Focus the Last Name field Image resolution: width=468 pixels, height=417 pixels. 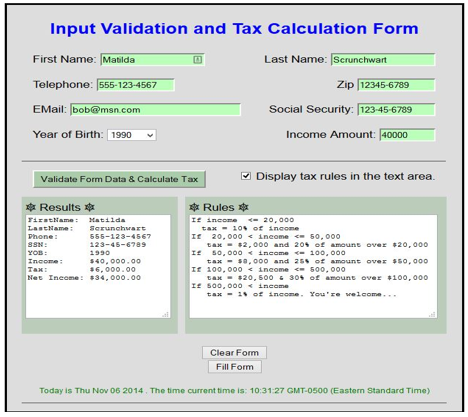point(383,60)
